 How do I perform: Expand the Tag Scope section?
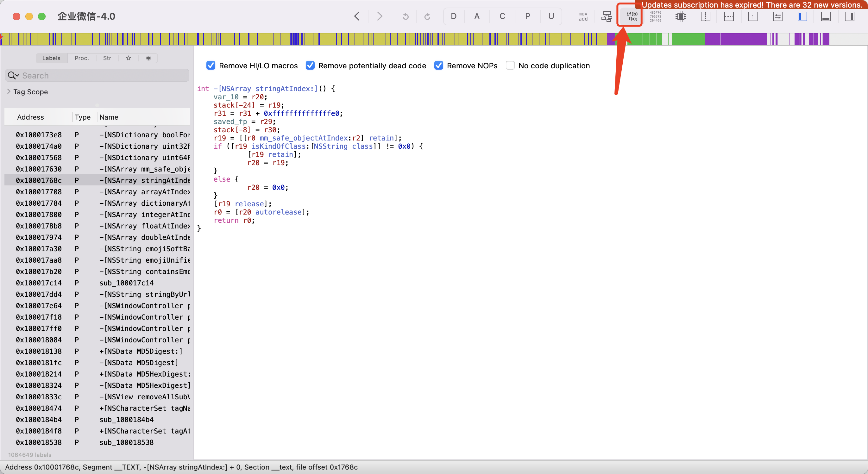click(9, 91)
